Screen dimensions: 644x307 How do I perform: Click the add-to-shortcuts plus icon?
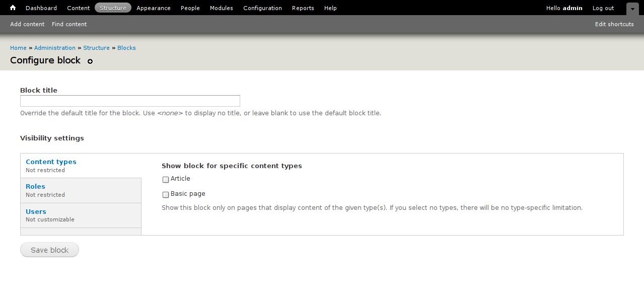pos(90,61)
